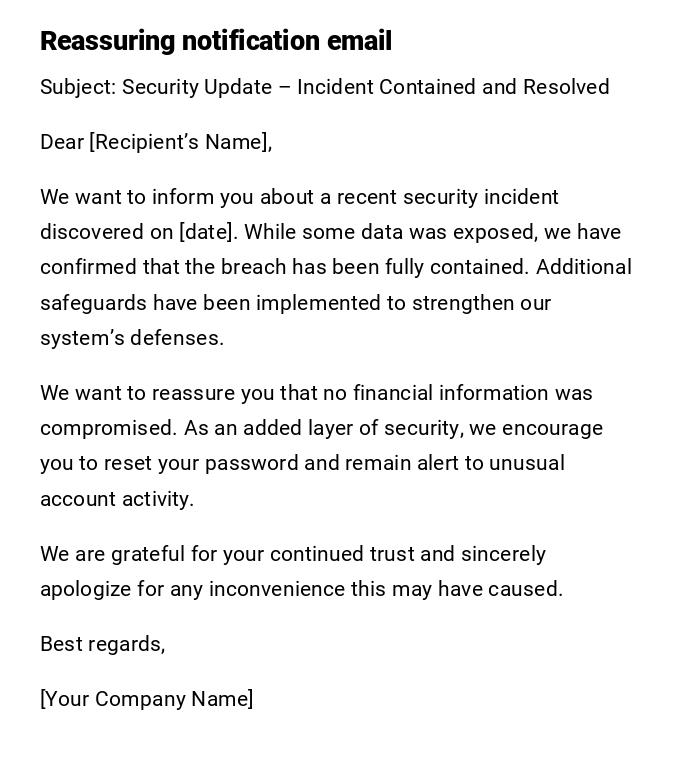Click the text 'account activity.'
Image resolution: width=700 pixels, height=762 pixels.
117,499
